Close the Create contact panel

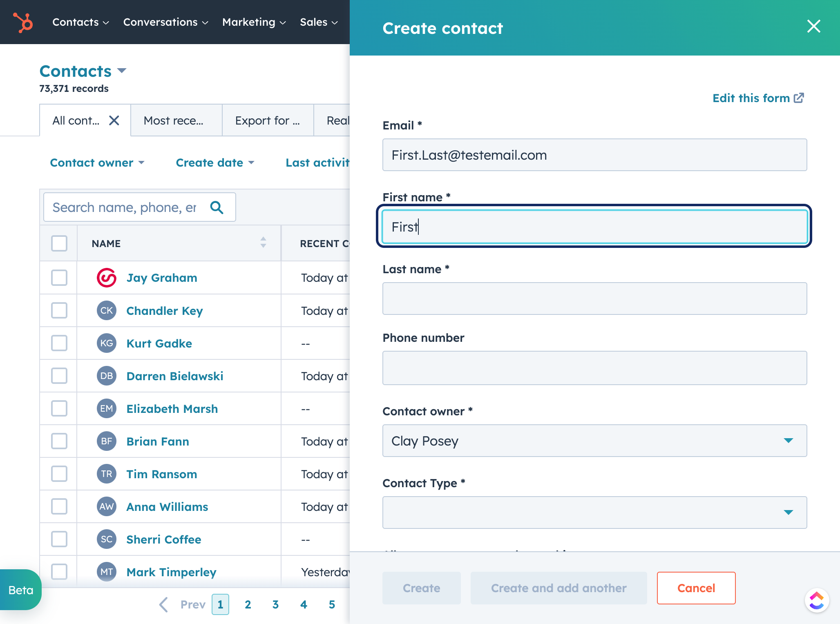pyautogui.click(x=813, y=27)
